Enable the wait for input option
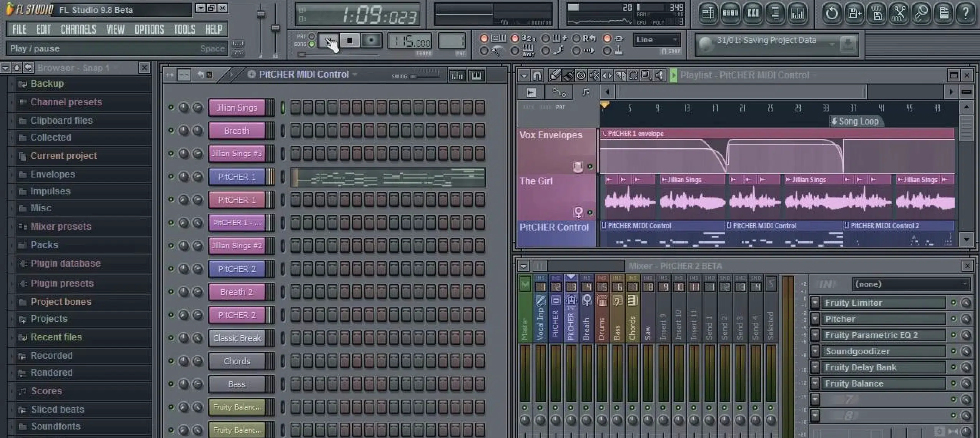This screenshot has height=438, width=980. [x=515, y=51]
